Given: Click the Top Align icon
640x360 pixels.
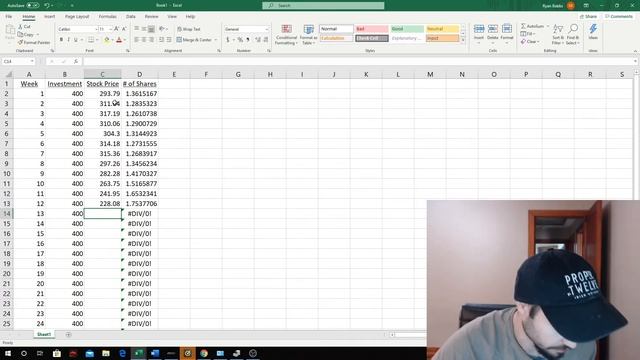Looking at the screenshot, I should pyautogui.click(x=137, y=29).
